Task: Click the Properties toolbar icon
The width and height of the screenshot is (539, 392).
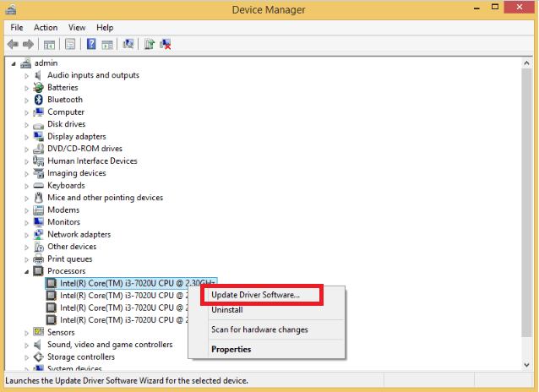Action: pos(70,44)
